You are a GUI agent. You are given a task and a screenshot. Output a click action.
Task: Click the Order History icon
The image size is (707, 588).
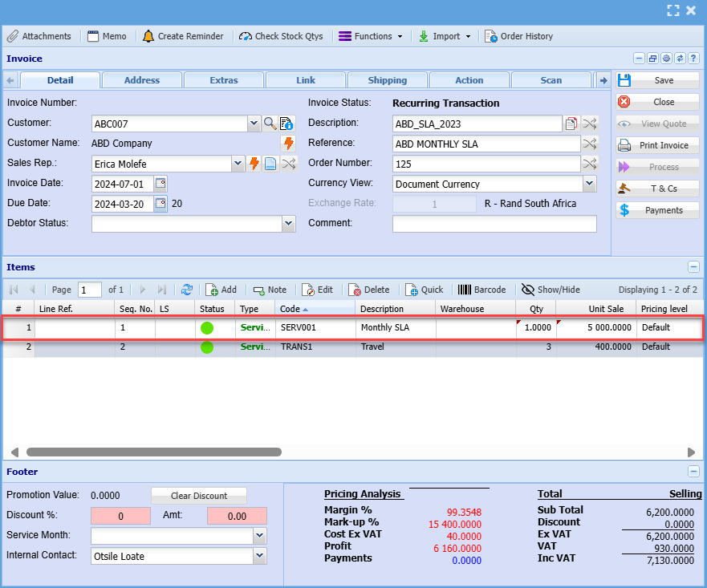[x=490, y=36]
